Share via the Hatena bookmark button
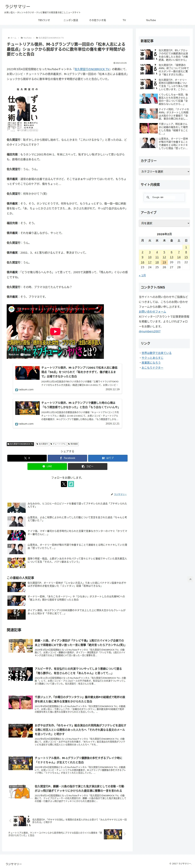The width and height of the screenshot is (195, 868). (108, 458)
